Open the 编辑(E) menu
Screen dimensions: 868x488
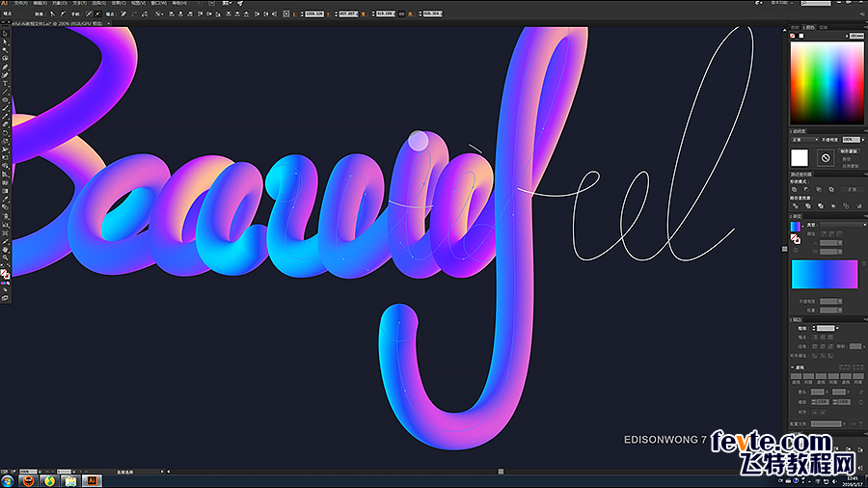pos(40,3)
